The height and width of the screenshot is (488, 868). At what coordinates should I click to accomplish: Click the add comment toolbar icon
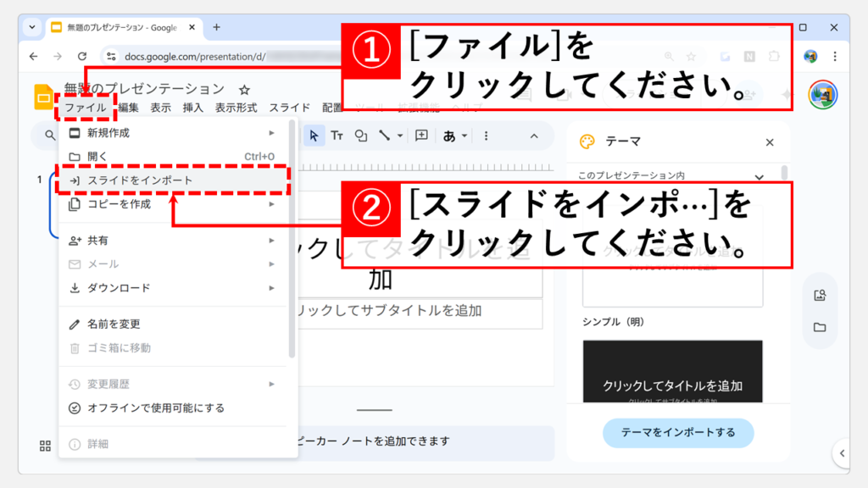click(x=422, y=136)
